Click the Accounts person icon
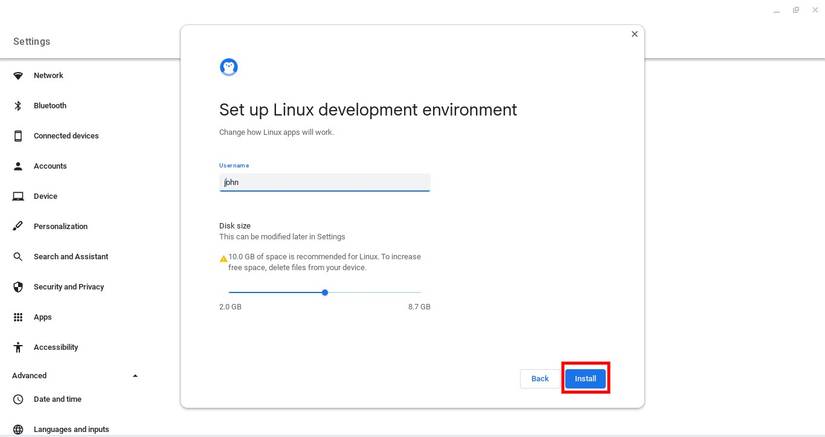This screenshot has height=437, width=825. pyautogui.click(x=18, y=166)
